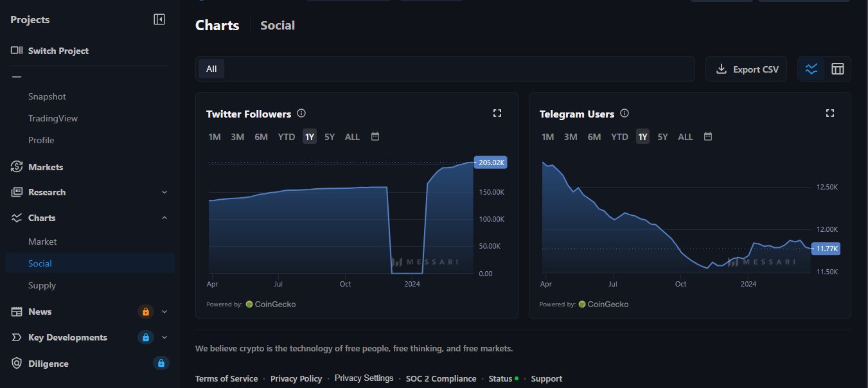This screenshot has height=388, width=868.
Task: Open info tooltip for Telegram Users
Action: pyautogui.click(x=624, y=113)
